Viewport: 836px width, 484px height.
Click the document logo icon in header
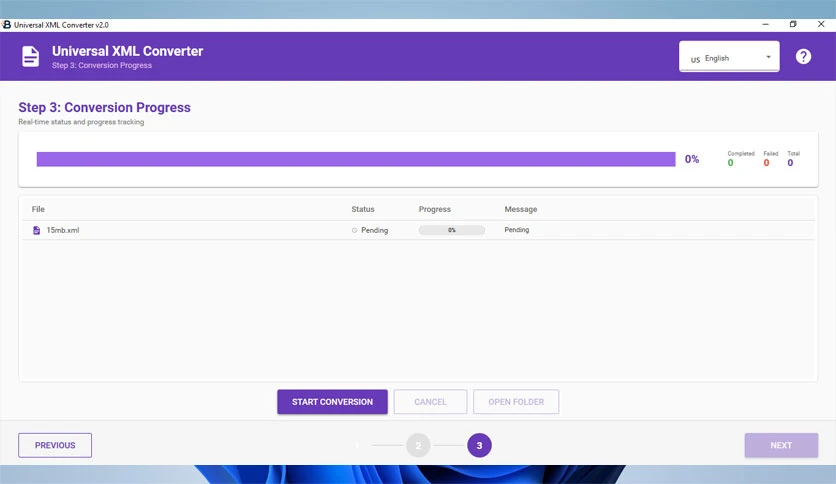click(x=30, y=57)
